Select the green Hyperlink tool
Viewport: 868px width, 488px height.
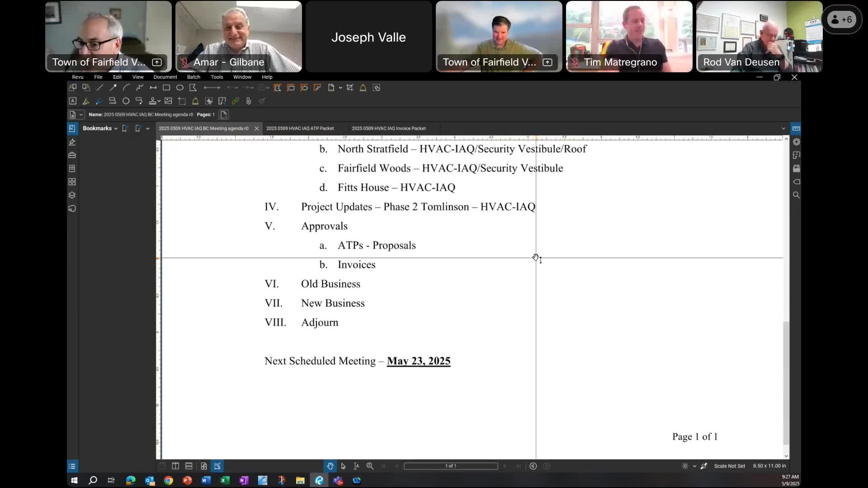[235, 101]
